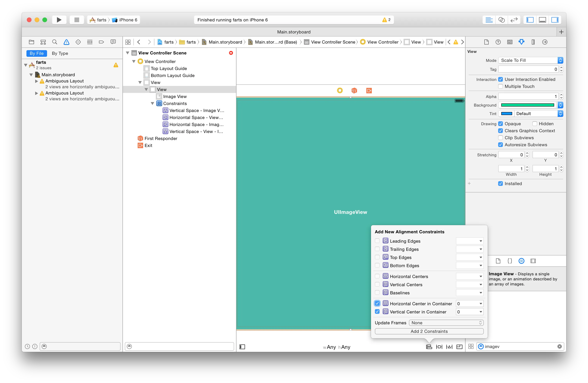Open the Issue navigator
Image resolution: width=588 pixels, height=383 pixels.
point(66,42)
